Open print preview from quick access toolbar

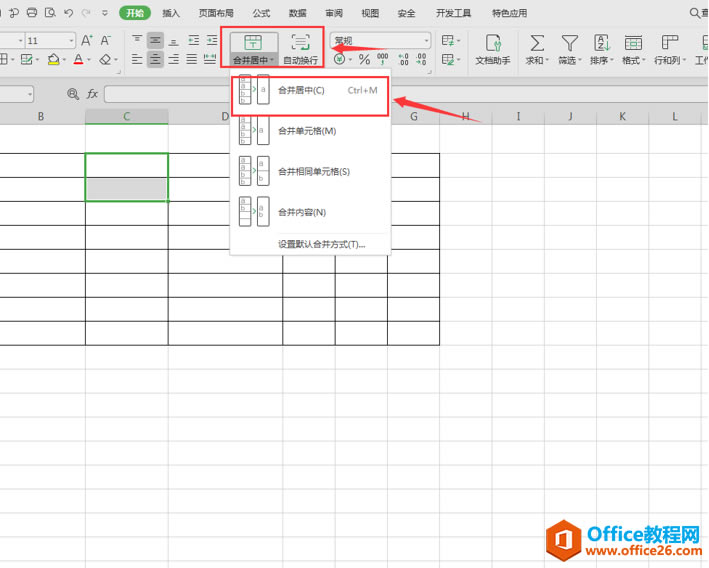[x=50, y=13]
